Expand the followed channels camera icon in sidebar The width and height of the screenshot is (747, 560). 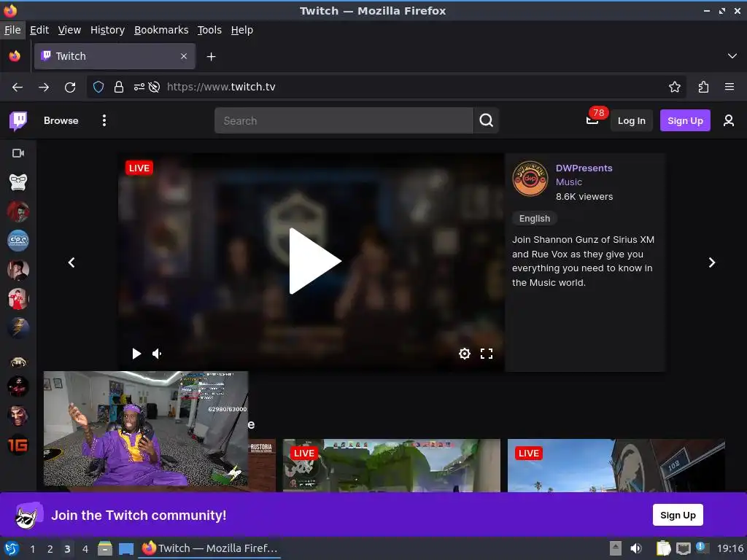click(18, 153)
